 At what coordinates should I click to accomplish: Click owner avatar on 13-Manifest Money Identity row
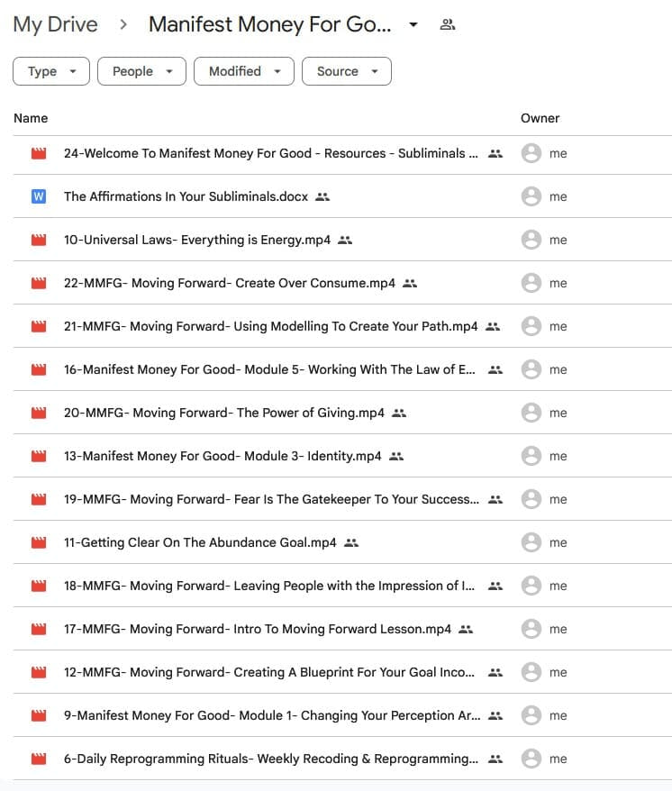(x=531, y=456)
